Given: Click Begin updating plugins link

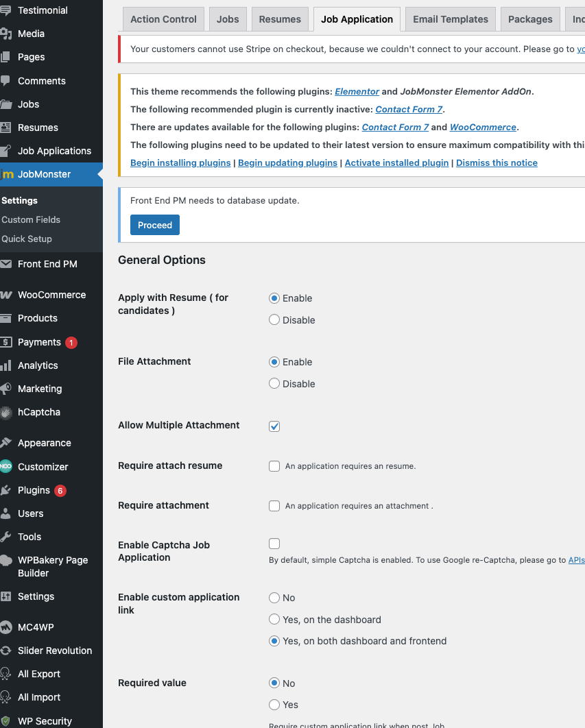Looking at the screenshot, I should pyautogui.click(x=287, y=163).
